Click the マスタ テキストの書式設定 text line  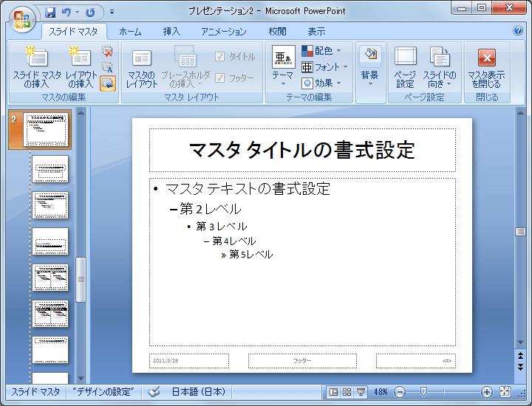tap(248, 189)
